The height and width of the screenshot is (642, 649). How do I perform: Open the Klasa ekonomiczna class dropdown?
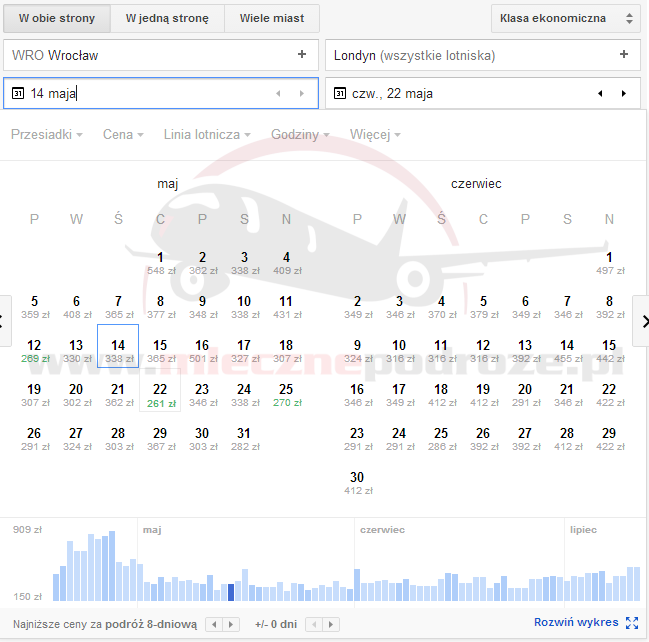tap(565, 18)
